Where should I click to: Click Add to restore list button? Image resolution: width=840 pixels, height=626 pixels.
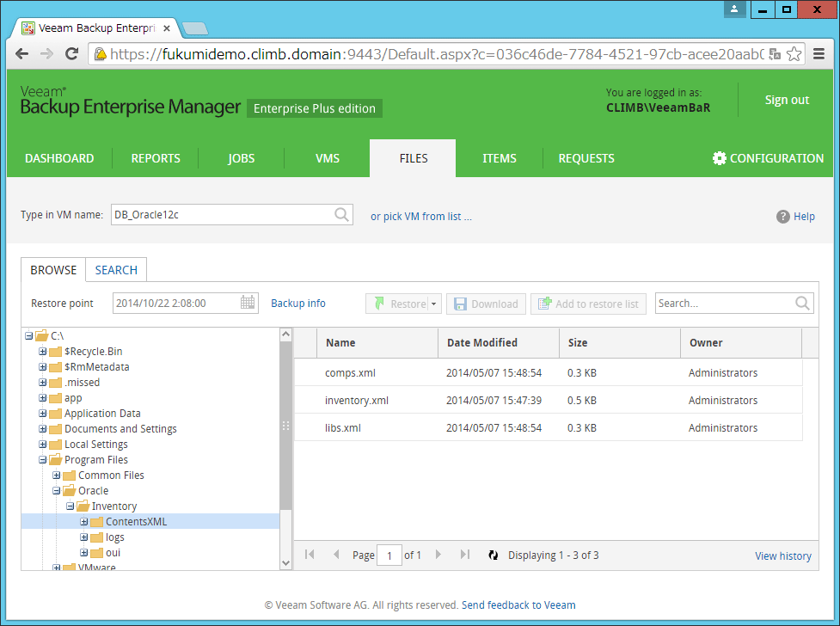coord(588,304)
